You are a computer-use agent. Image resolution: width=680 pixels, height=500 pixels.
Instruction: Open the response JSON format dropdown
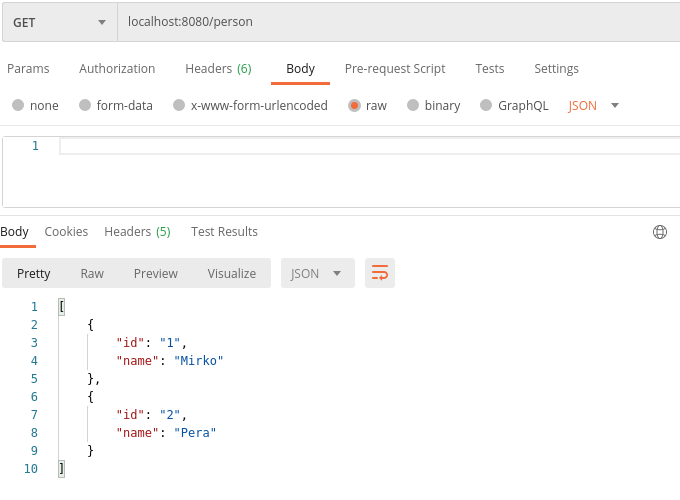coord(317,273)
